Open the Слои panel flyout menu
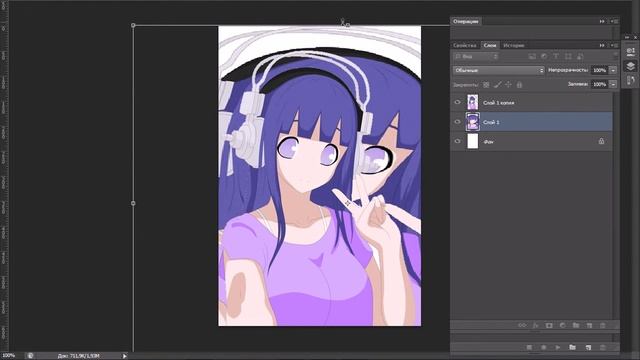The image size is (640, 360). coord(614,45)
